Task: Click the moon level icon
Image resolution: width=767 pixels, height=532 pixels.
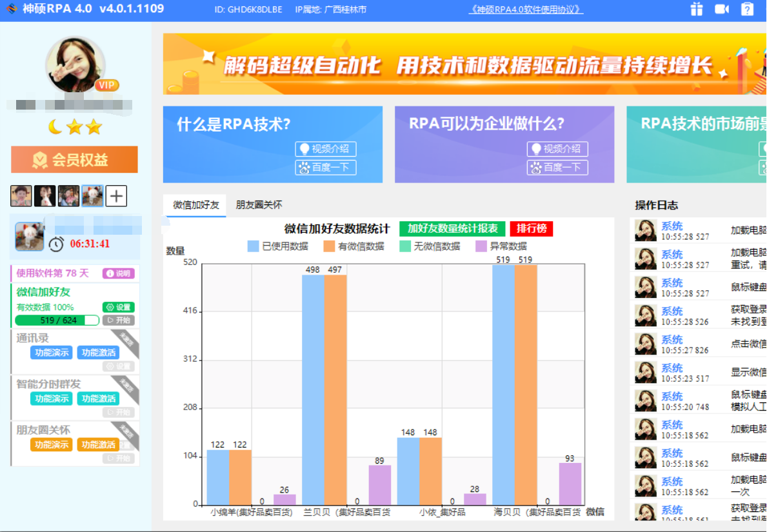Action: 55,127
